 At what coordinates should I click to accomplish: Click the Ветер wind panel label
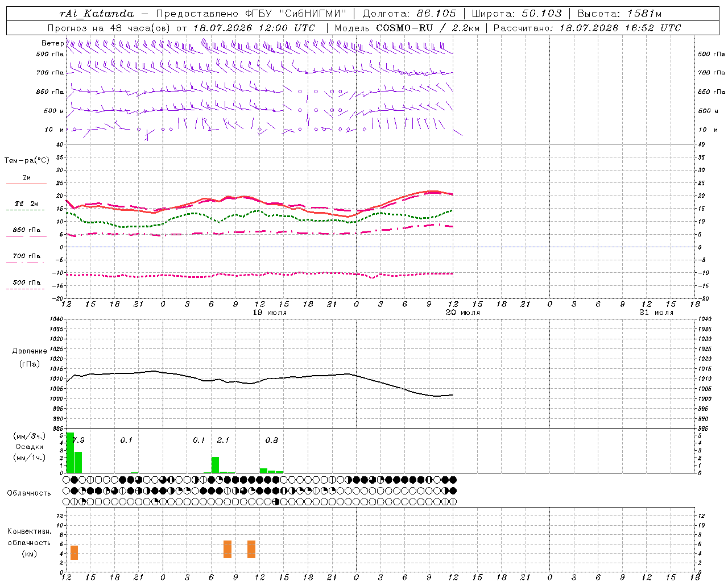(x=52, y=43)
